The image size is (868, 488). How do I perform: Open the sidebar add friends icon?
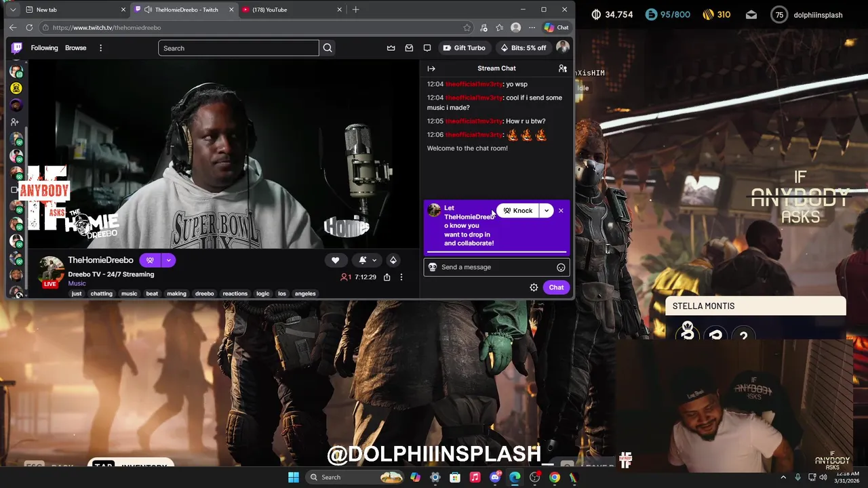(x=15, y=122)
